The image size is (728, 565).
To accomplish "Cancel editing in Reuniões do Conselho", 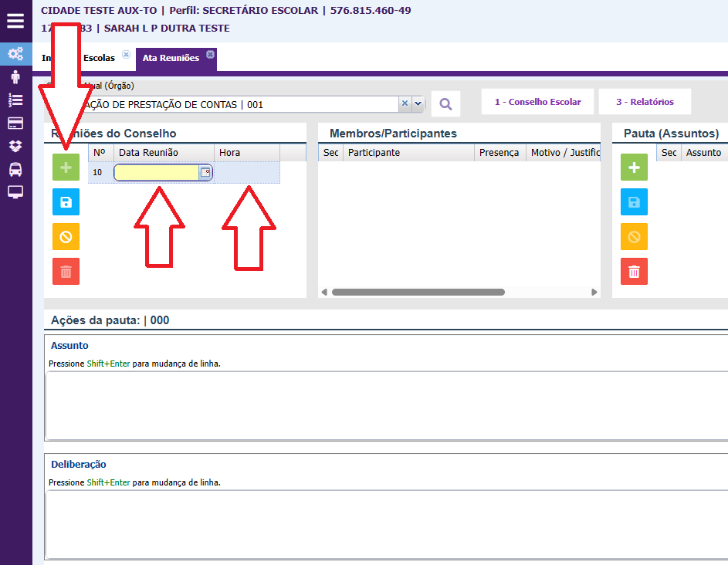I will pos(66,237).
